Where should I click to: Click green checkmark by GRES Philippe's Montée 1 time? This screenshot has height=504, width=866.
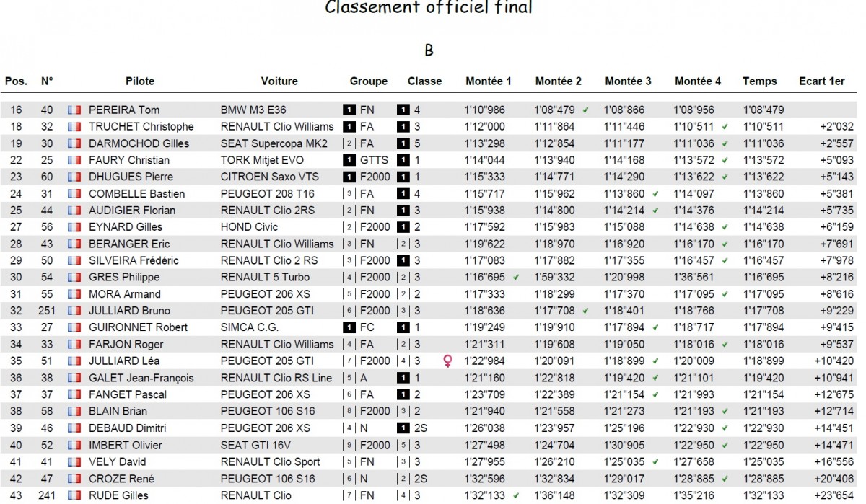[x=516, y=277]
